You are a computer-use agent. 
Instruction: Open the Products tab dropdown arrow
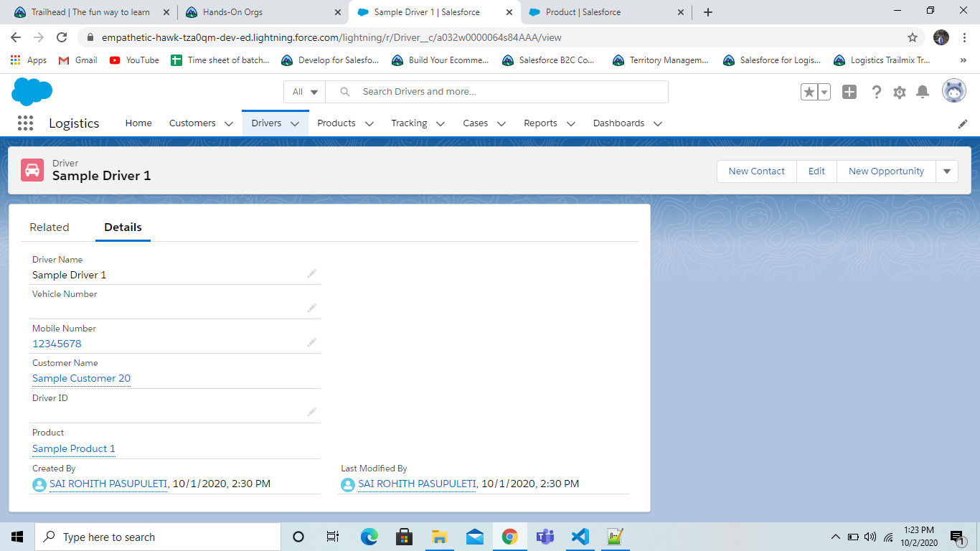tap(369, 123)
